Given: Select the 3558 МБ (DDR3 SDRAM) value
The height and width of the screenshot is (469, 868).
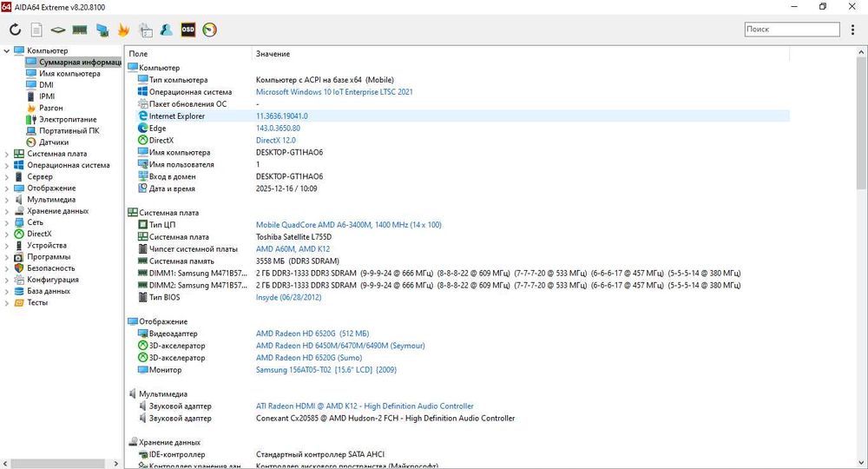Looking at the screenshot, I should [x=297, y=261].
